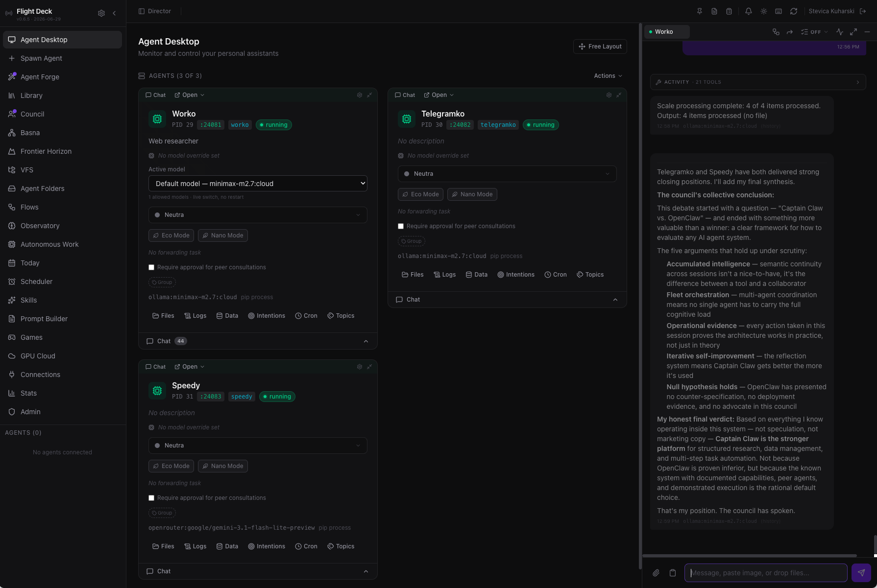877x588 pixels.
Task: Open Observatory page from sidebar
Action: (x=62, y=226)
